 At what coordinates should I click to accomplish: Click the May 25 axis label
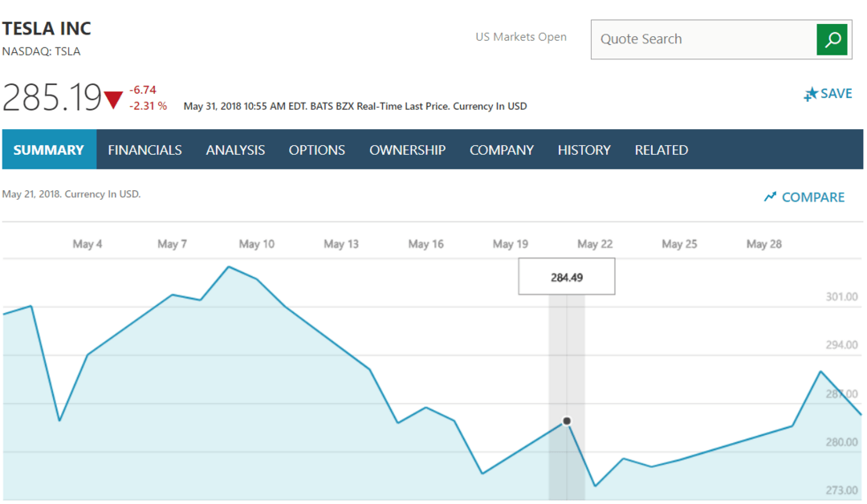pyautogui.click(x=680, y=244)
